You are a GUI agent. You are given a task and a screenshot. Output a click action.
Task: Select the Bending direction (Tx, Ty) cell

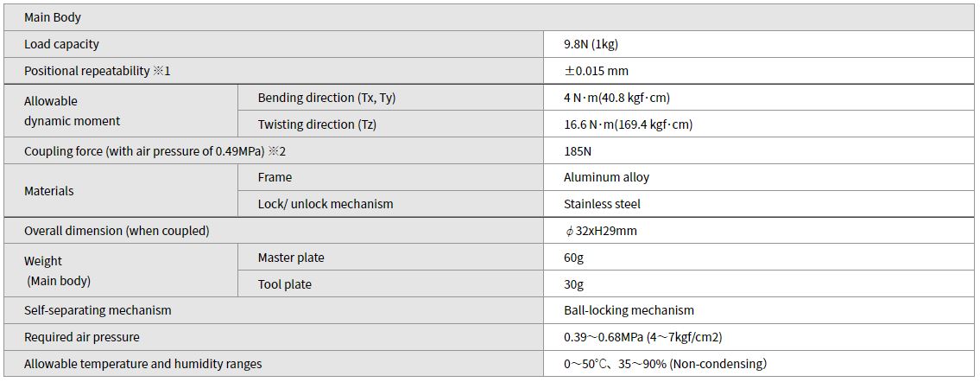[390, 98]
